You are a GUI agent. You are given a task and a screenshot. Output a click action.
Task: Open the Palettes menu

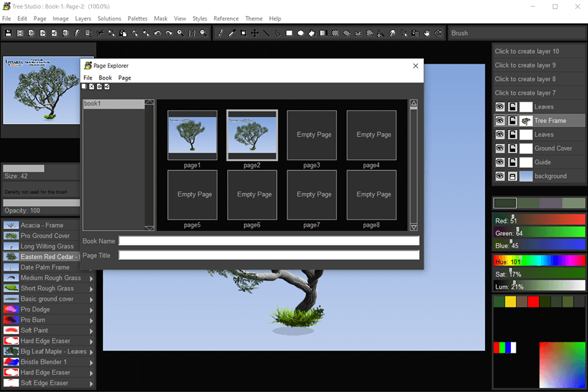coord(137,18)
